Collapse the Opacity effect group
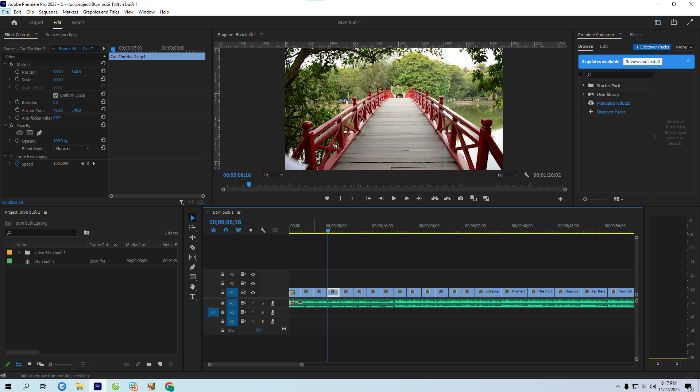 (6, 125)
